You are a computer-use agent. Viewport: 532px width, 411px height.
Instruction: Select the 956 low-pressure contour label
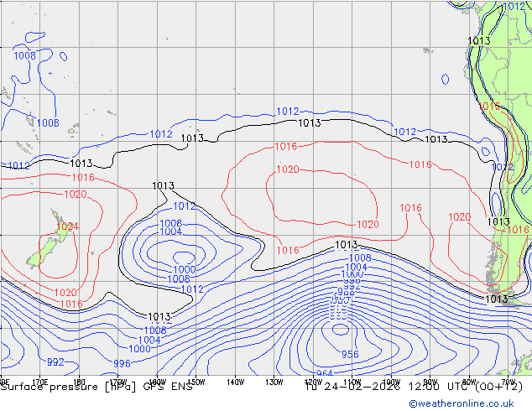point(350,354)
